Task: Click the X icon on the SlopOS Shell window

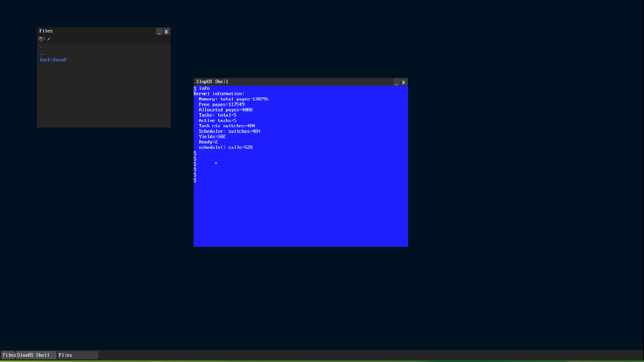Action: [404, 82]
